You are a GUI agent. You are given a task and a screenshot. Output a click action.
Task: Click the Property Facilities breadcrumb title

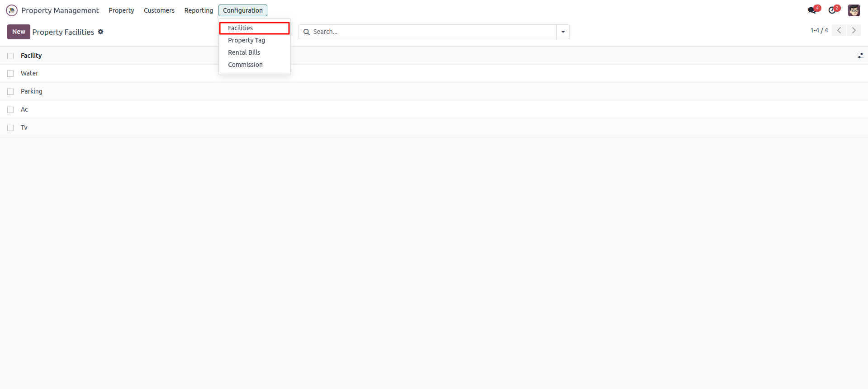tap(63, 32)
